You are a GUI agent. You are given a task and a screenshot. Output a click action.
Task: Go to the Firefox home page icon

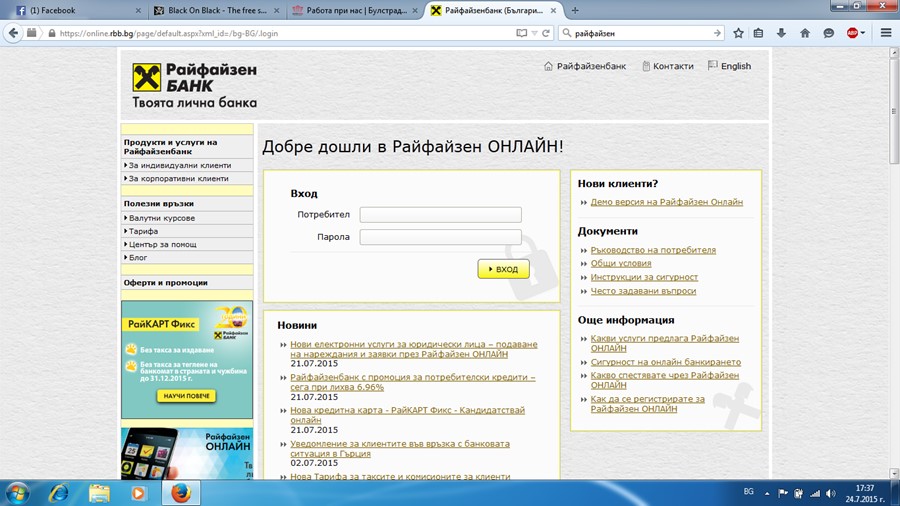pyautogui.click(x=805, y=33)
